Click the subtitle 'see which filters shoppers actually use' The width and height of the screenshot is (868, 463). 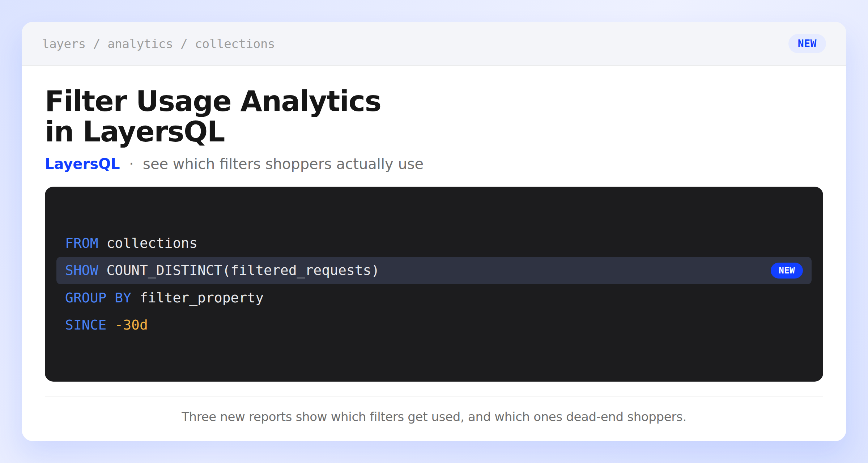click(x=283, y=164)
